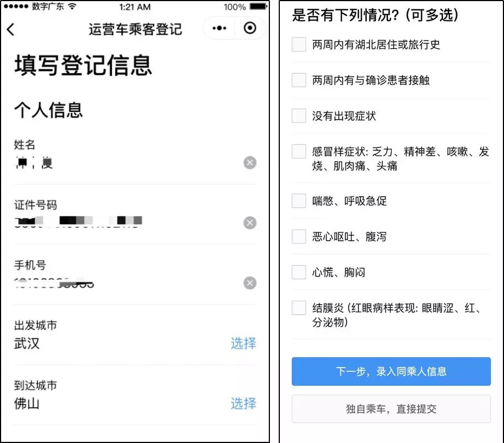Open the mini program three-dot menu
504x443 pixels.
coord(219,28)
